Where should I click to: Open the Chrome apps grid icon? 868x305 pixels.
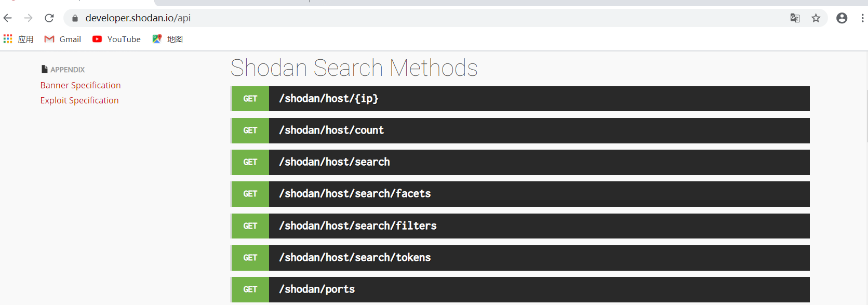[7, 38]
